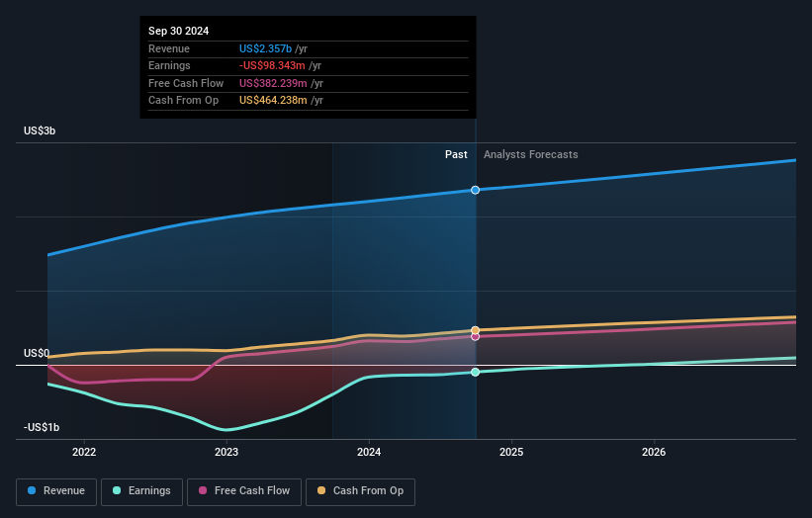The image size is (812, 518).
Task: Click the Analysts Forecasts label
Action: pyautogui.click(x=531, y=155)
